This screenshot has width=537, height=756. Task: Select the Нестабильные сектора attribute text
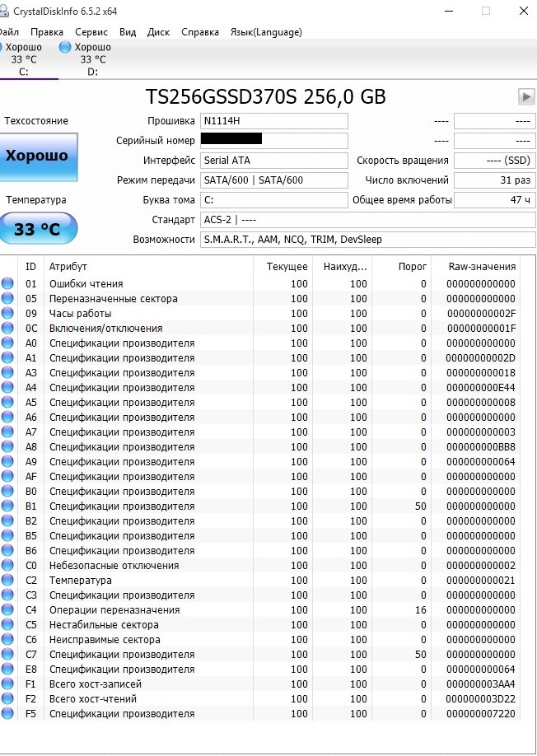[x=104, y=625]
